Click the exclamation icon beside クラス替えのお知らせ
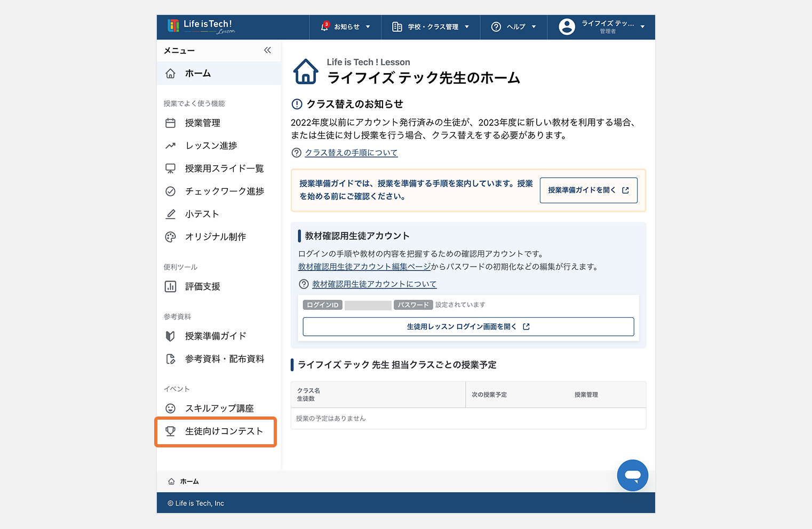The image size is (812, 529). coord(297,104)
